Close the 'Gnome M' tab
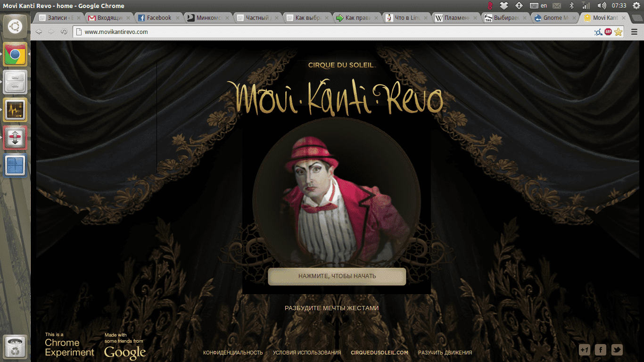Image resolution: width=644 pixels, height=362 pixels. click(x=573, y=18)
